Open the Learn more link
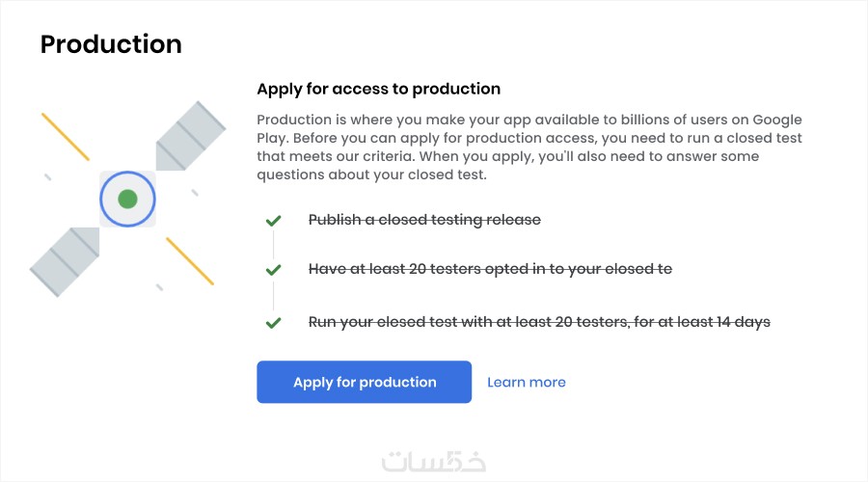The width and height of the screenshot is (868, 482). tap(526, 382)
